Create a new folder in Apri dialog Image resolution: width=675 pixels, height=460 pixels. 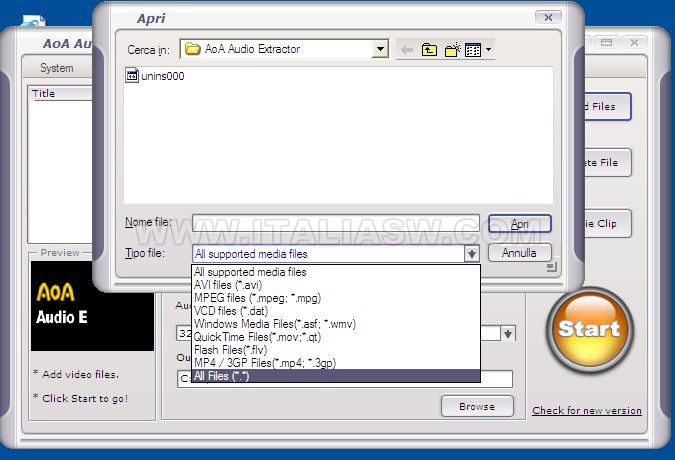pos(452,50)
